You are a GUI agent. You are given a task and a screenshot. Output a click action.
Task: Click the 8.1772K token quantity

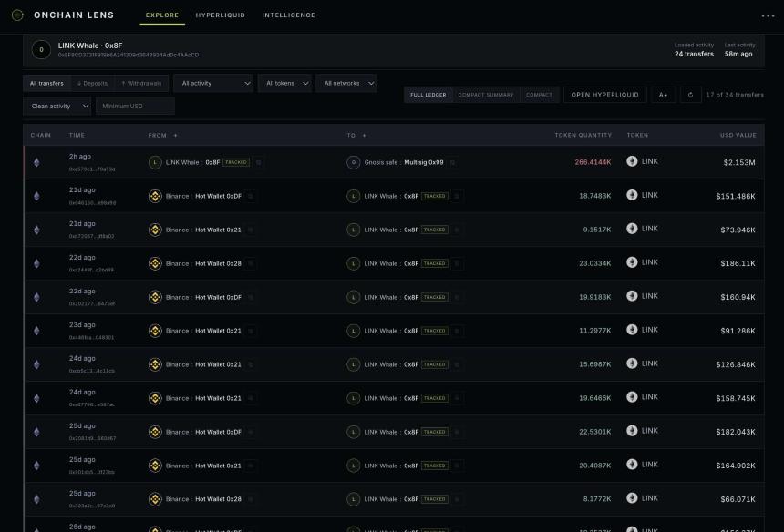pyautogui.click(x=597, y=499)
